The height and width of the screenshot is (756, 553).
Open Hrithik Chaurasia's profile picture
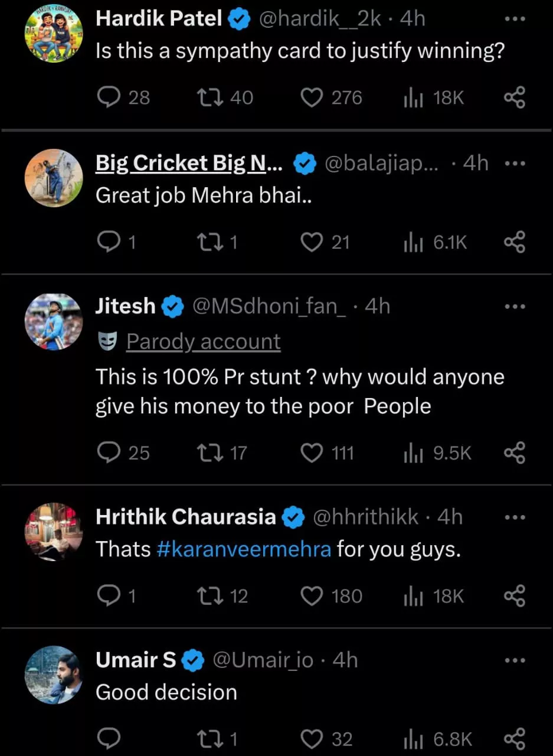coord(54,532)
